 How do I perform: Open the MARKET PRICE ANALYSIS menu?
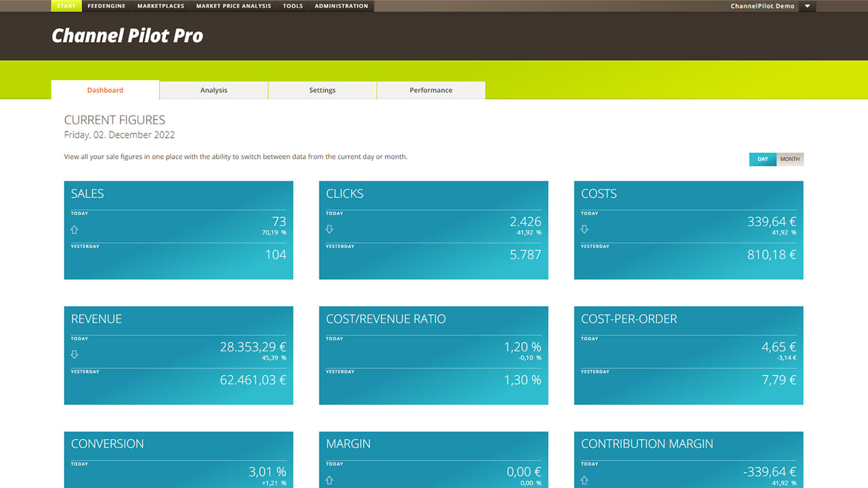click(233, 6)
